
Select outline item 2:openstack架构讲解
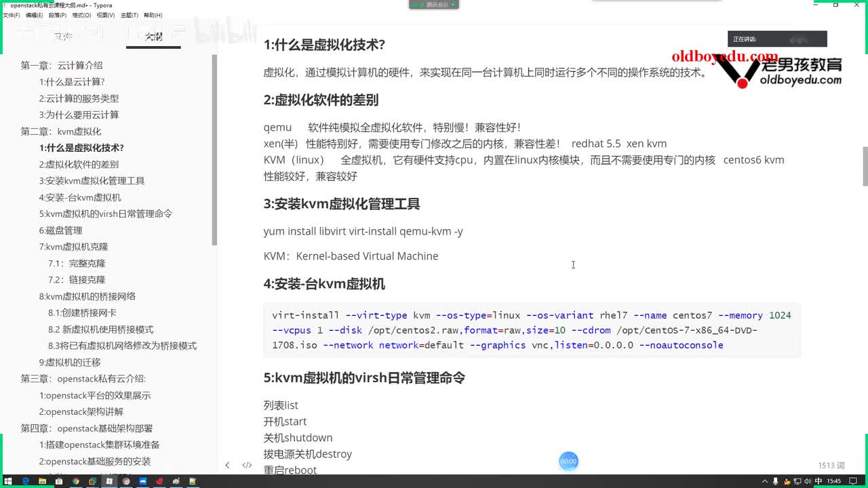tap(81, 412)
